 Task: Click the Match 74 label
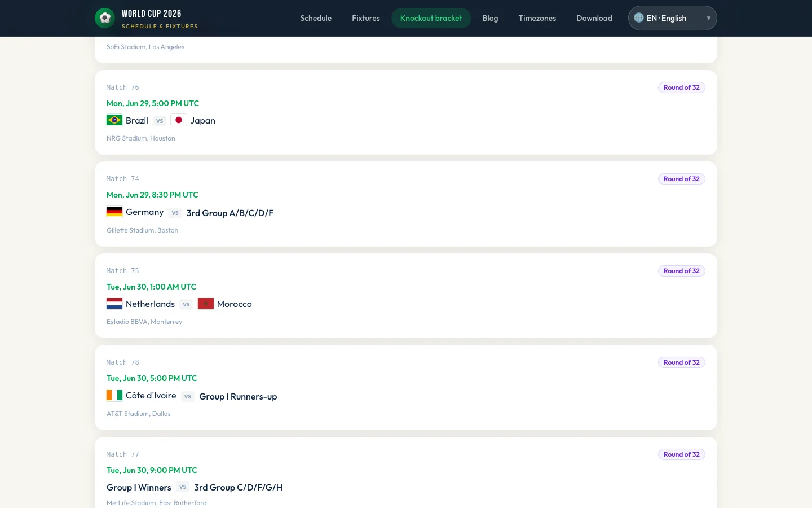click(123, 179)
